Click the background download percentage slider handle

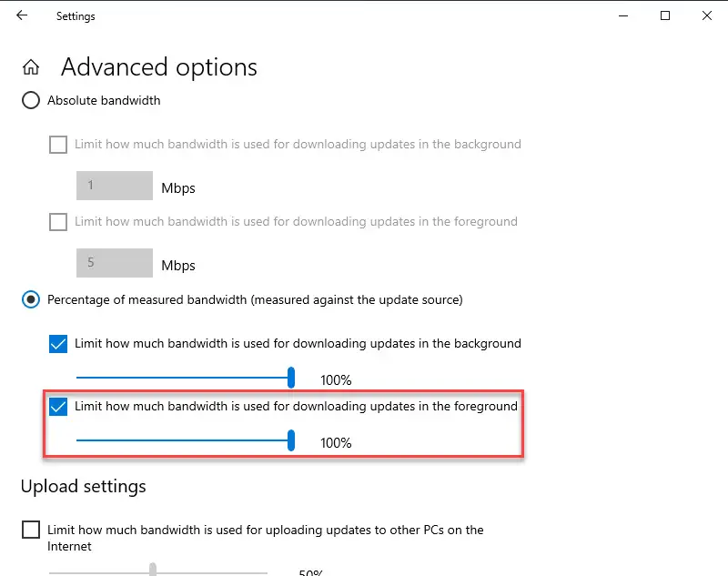coord(291,378)
